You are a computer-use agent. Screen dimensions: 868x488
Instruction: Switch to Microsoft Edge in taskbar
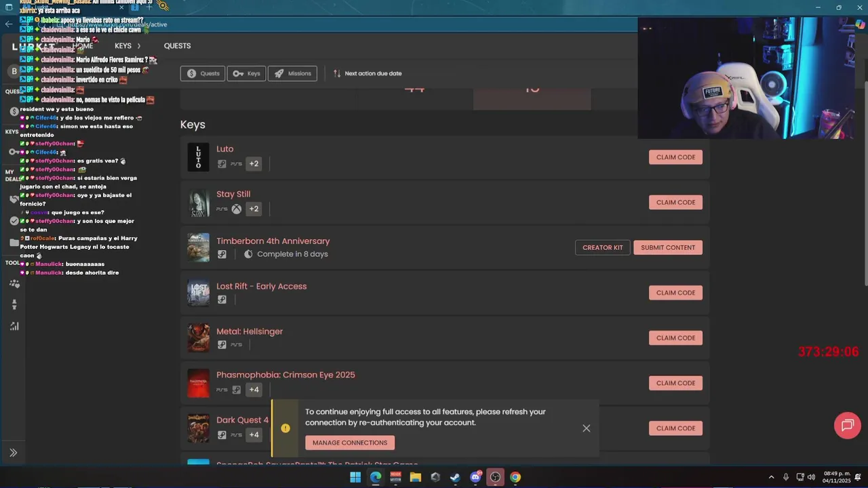point(375,477)
